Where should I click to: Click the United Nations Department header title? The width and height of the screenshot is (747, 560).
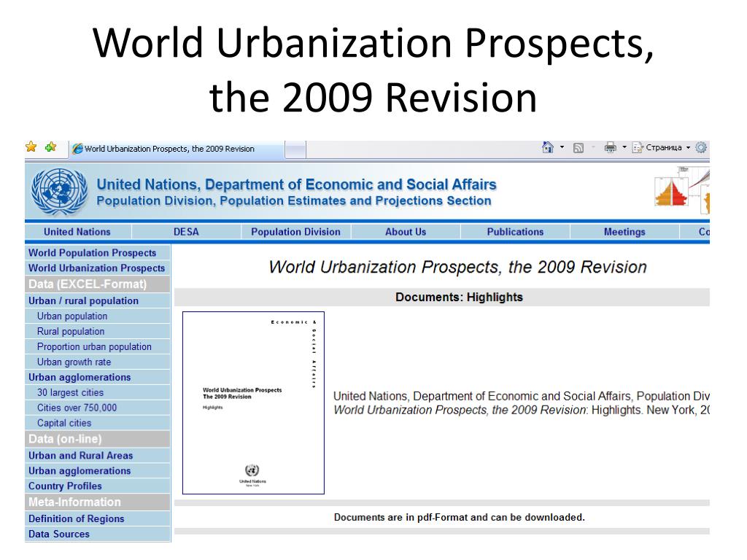click(x=296, y=184)
